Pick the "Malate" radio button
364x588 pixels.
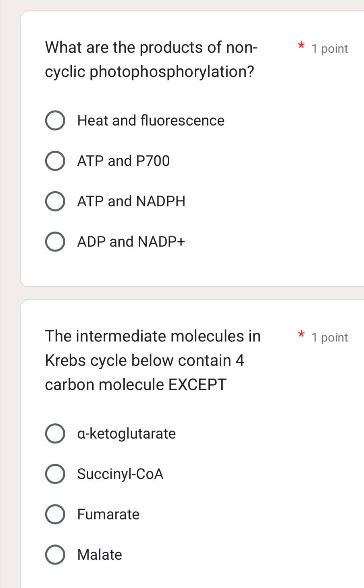point(55,554)
